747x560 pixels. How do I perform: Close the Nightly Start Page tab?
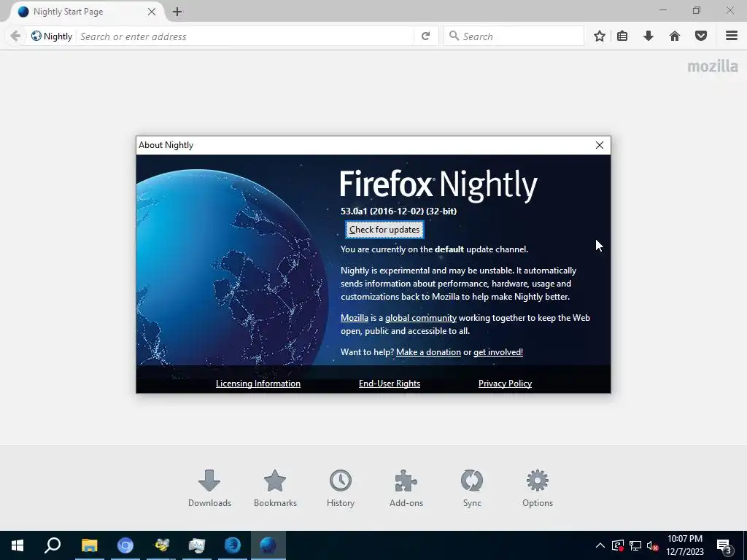152,12
